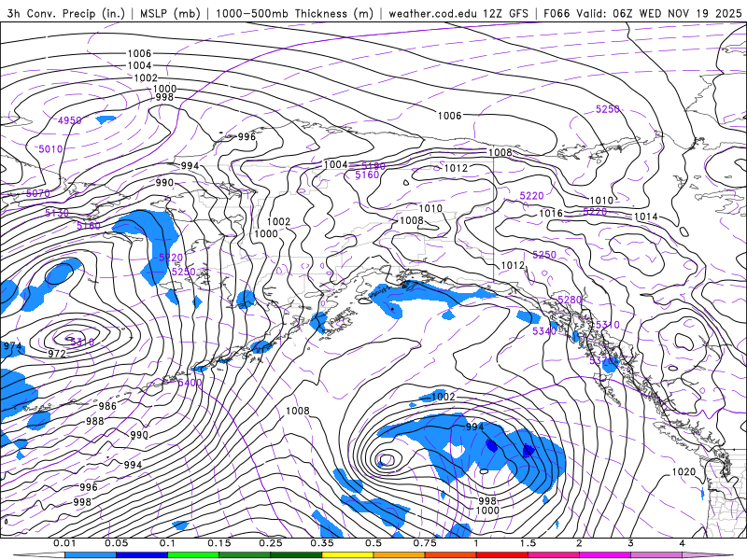
Task: Click the '986' isobar label
Action: [107, 406]
